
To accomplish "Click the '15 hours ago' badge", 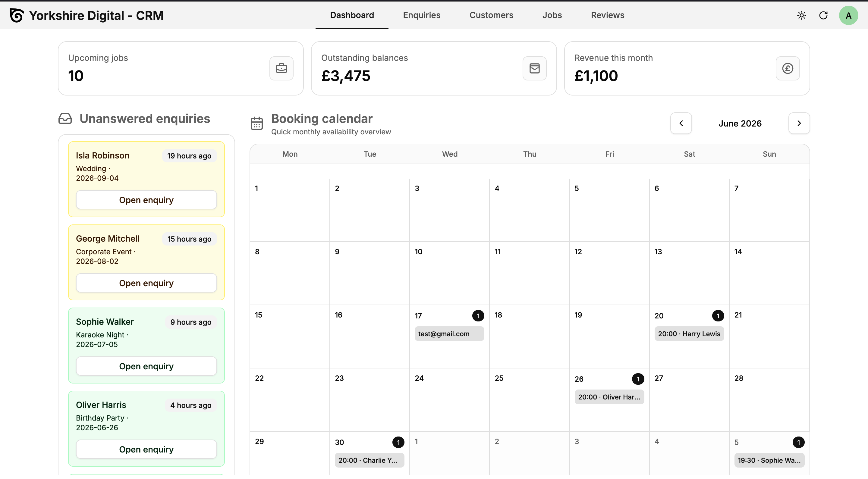I will point(189,239).
